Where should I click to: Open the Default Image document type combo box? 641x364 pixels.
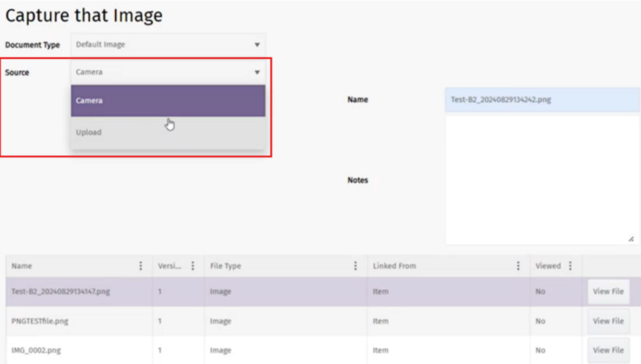168,44
